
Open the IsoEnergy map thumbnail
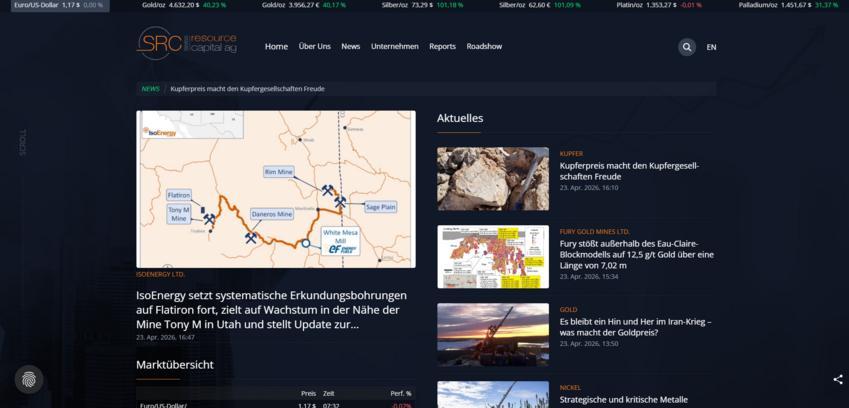tap(276, 189)
